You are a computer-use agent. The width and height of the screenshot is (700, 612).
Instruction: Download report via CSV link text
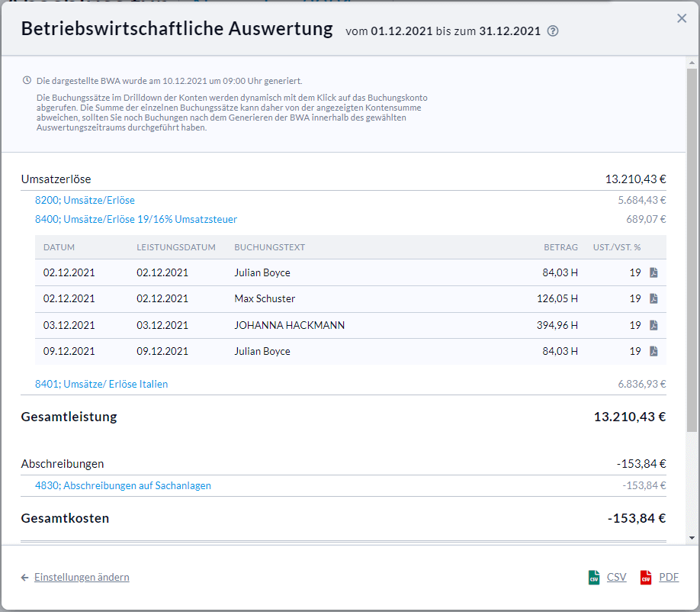click(x=616, y=578)
